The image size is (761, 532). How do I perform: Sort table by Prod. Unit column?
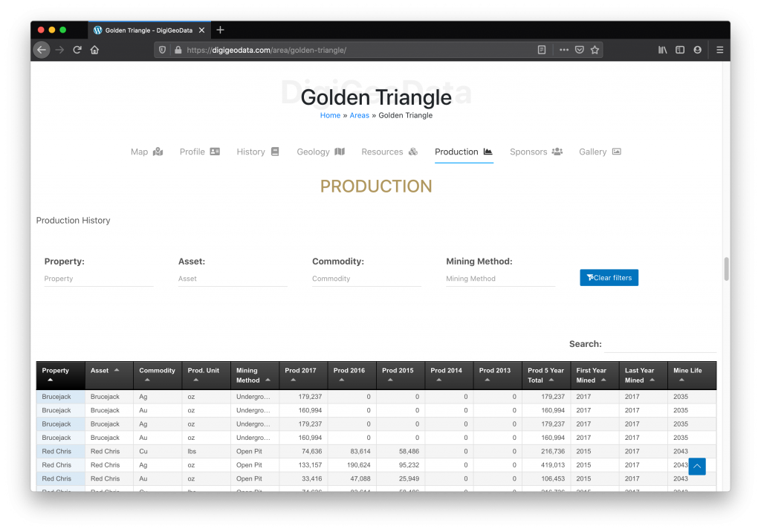click(x=207, y=375)
